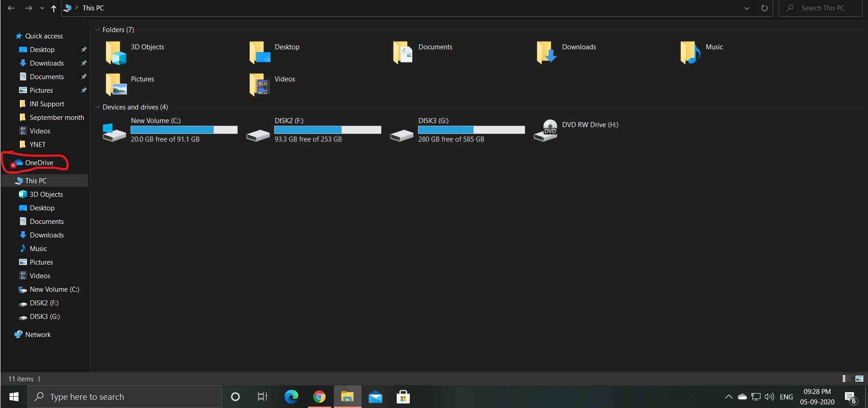The image size is (868, 408).
Task: Click '280 GB free of 585 GB' text
Action: [451, 139]
